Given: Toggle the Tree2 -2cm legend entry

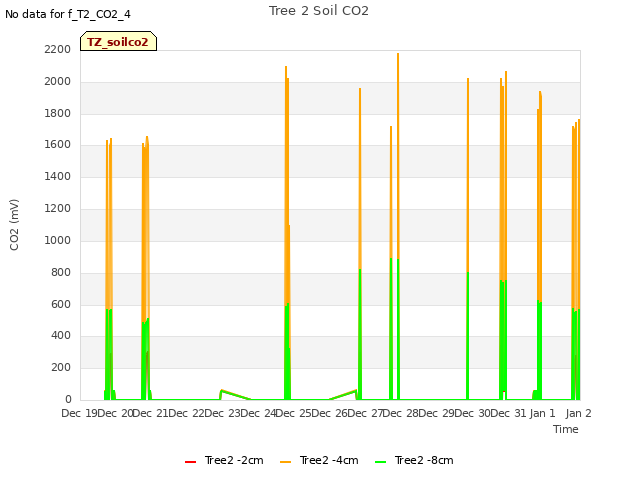Looking at the screenshot, I should coord(224,460).
